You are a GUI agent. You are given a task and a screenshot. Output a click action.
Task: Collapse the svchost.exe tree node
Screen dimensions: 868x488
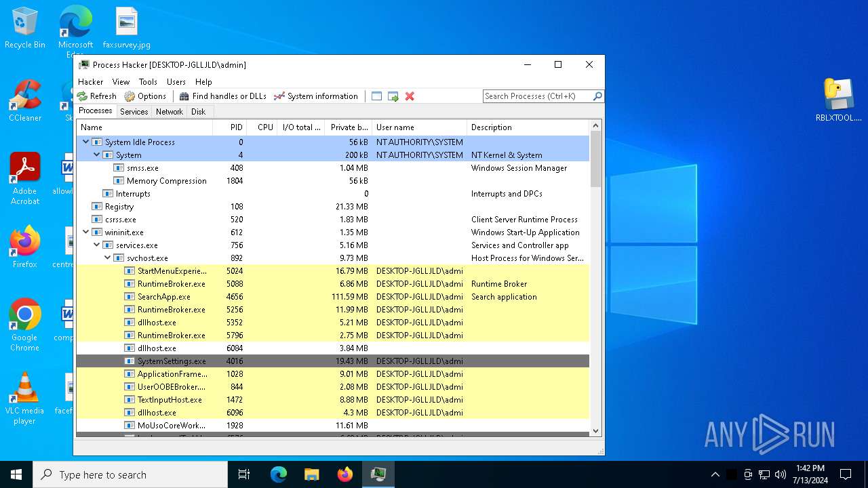pos(107,258)
